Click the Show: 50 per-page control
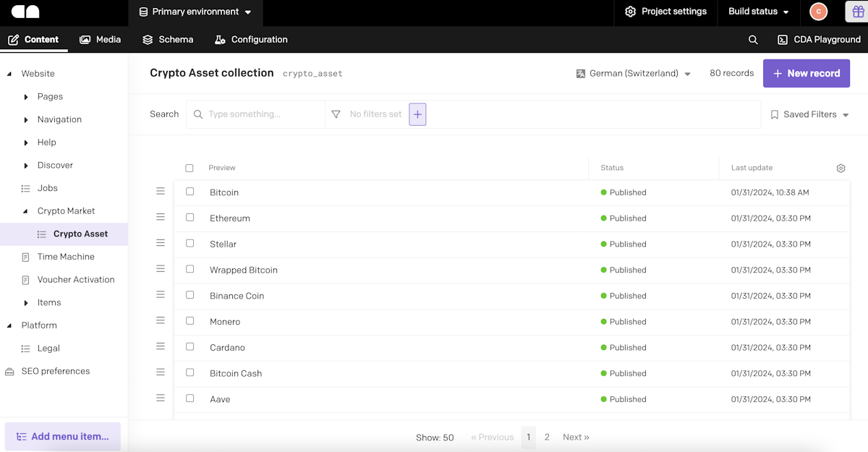868x452 pixels. (435, 438)
